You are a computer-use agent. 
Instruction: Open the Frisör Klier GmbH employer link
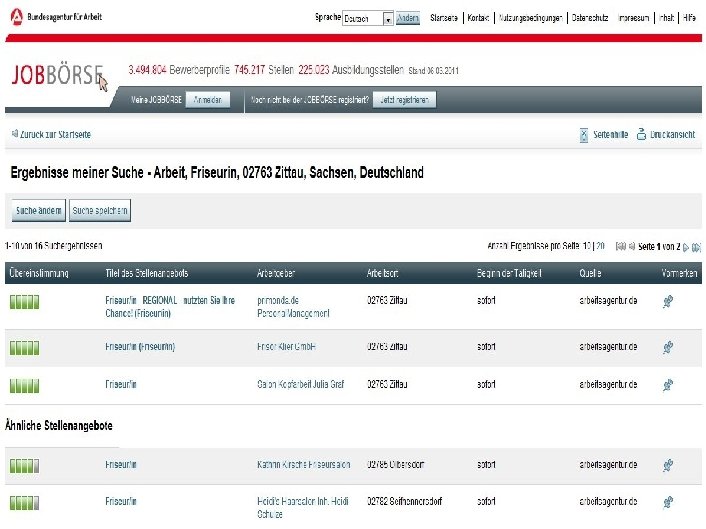[286, 347]
